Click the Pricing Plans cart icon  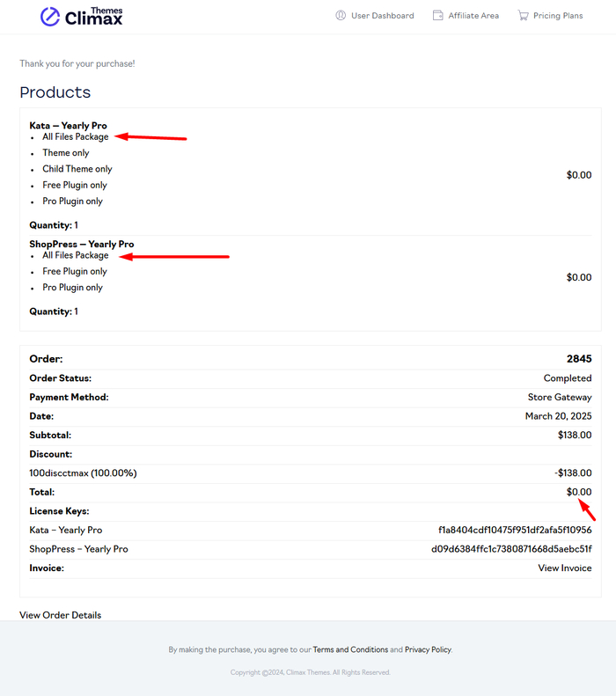523,16
